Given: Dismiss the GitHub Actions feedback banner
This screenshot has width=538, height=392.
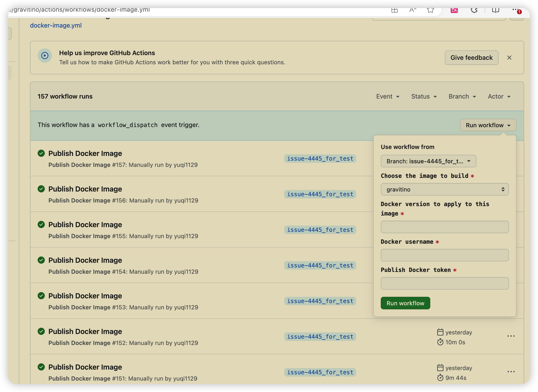Looking at the screenshot, I should click(509, 58).
